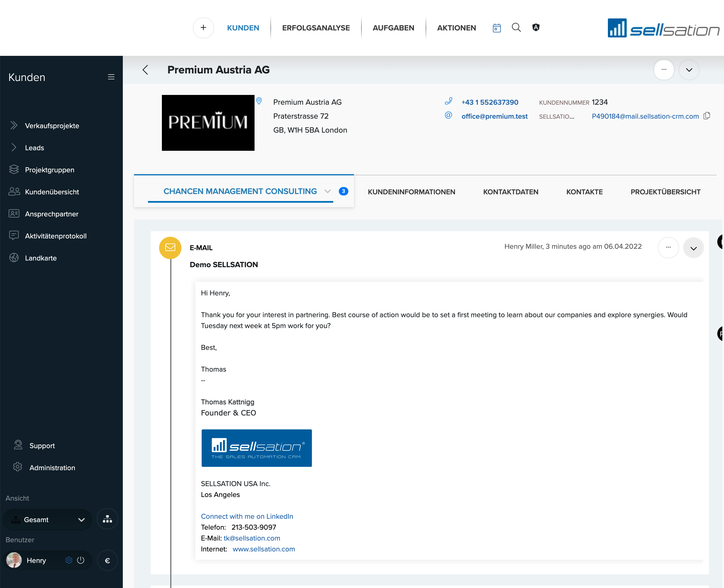This screenshot has height=588, width=724.
Task: Copy the sellsation-crm mail address icon
Action: (x=707, y=116)
